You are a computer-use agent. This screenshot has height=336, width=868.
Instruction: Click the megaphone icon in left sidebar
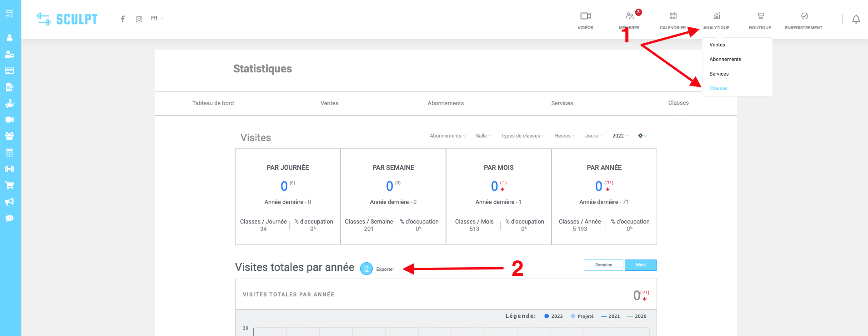click(x=10, y=202)
